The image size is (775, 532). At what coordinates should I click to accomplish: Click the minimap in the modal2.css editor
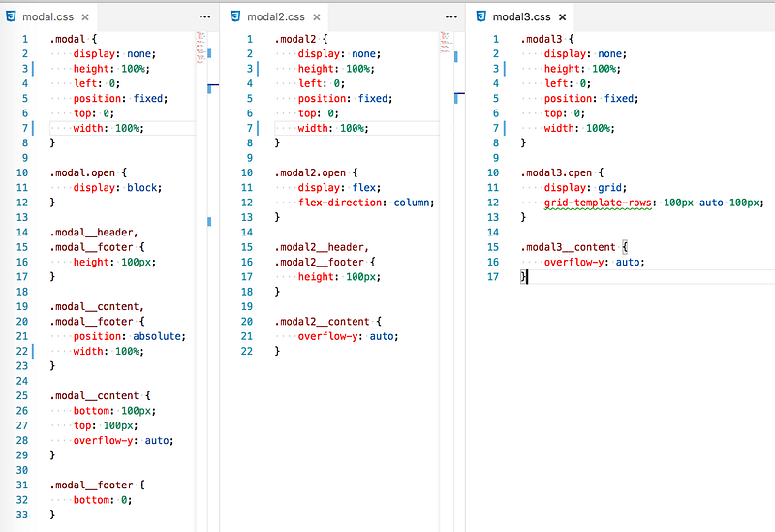coord(445,43)
